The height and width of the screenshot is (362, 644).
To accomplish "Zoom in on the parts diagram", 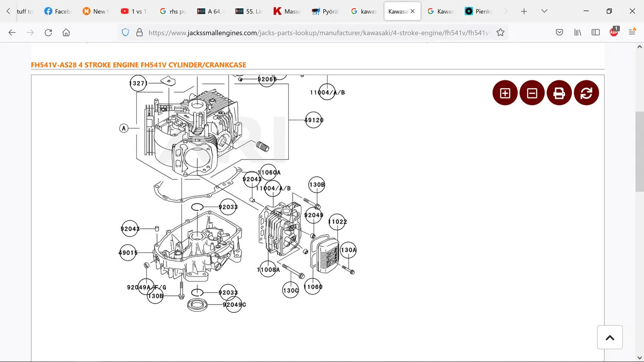I will [505, 93].
